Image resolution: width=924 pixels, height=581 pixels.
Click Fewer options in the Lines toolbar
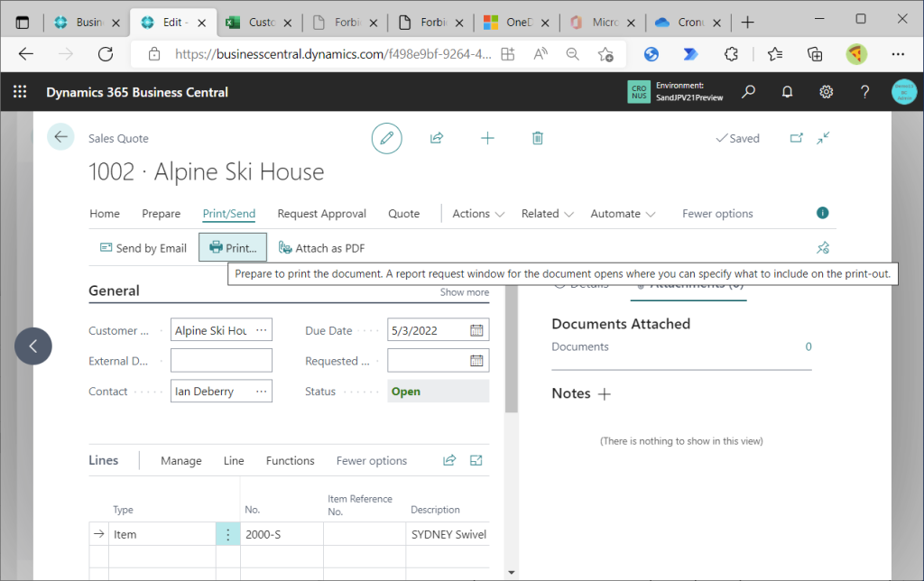(371, 461)
